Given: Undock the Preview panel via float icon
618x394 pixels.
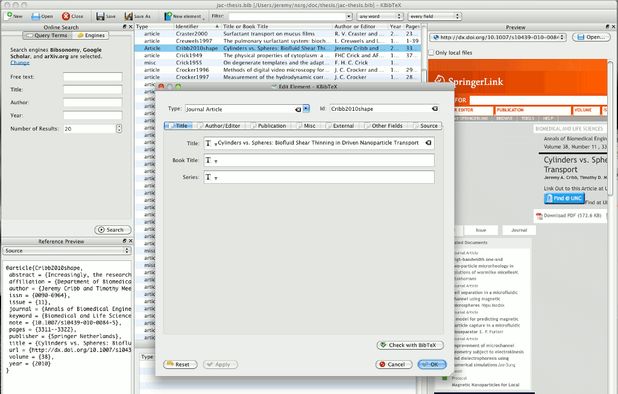Looking at the screenshot, I should coord(607,27).
